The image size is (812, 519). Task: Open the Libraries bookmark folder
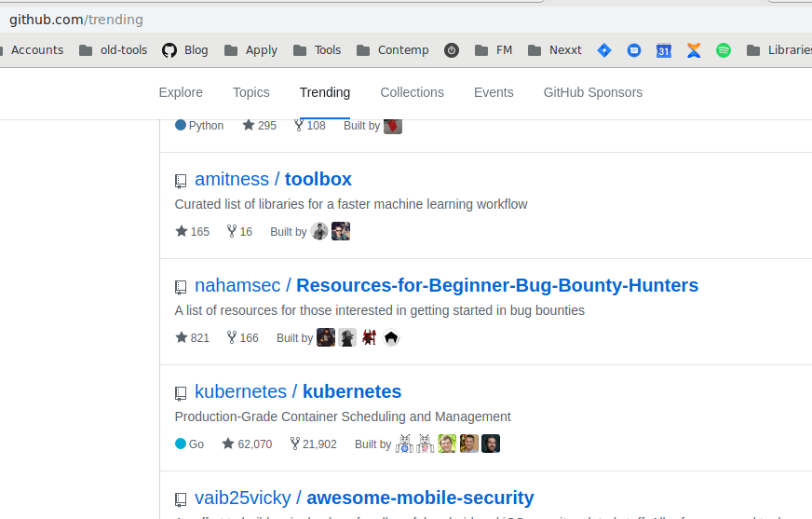coord(778,50)
